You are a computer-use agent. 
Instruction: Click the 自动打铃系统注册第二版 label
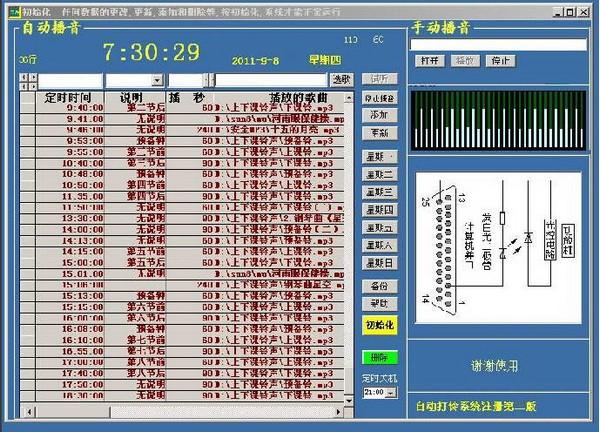click(476, 406)
